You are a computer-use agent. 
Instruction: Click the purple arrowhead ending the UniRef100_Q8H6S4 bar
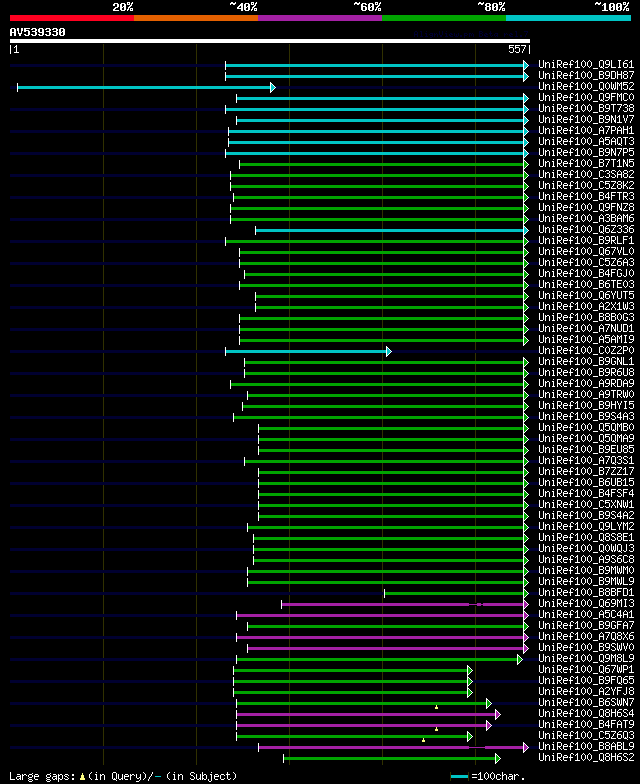click(x=498, y=714)
